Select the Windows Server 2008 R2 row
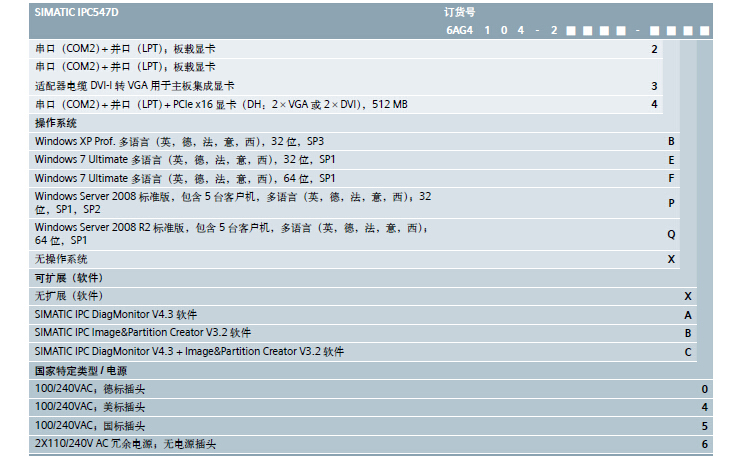This screenshot has height=456, width=740. coord(232,234)
